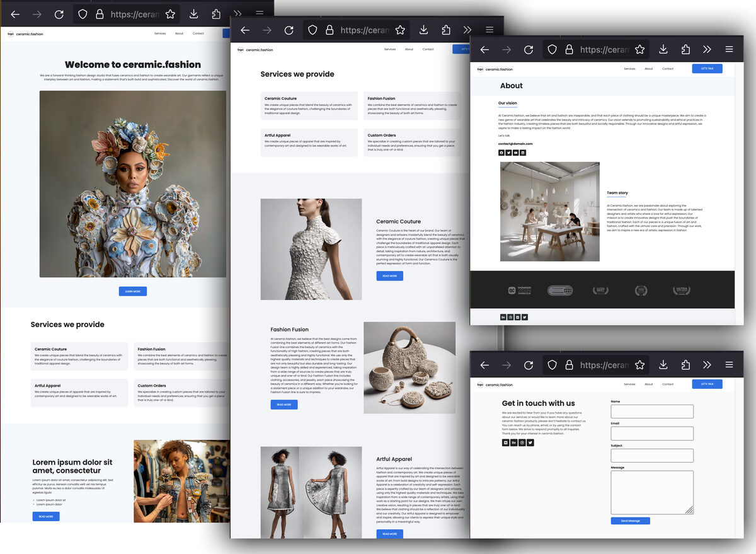Open the downloads icon in the Contact window

663,364
